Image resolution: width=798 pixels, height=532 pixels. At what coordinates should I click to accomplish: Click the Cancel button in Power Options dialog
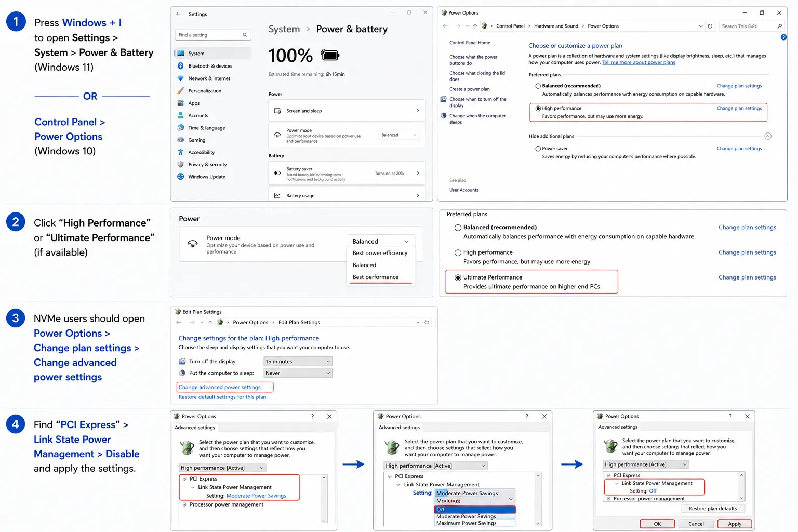pyautogui.click(x=696, y=524)
